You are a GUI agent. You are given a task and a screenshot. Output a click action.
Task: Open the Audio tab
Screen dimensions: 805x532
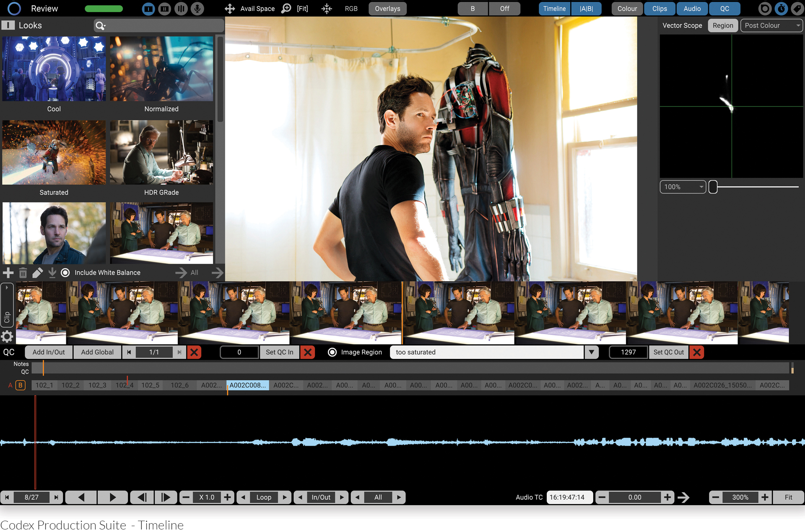click(692, 9)
